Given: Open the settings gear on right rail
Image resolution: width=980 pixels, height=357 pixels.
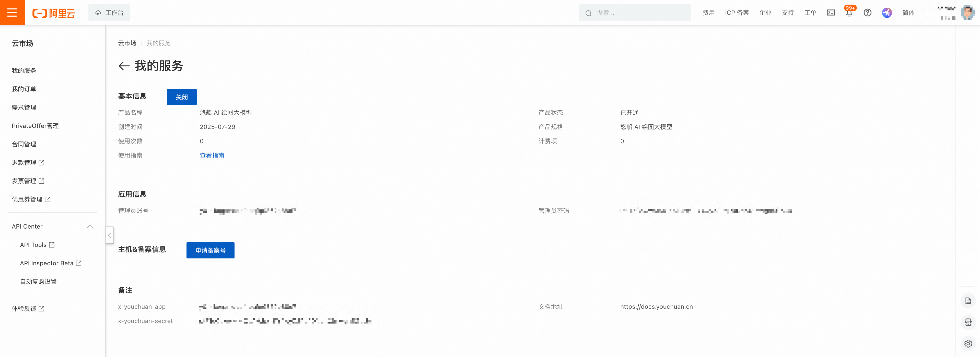Looking at the screenshot, I should click(968, 344).
